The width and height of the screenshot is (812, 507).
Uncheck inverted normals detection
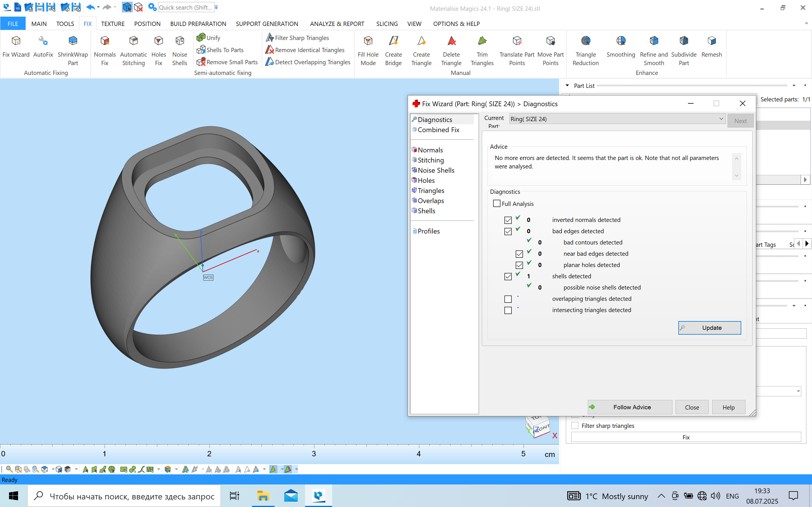click(508, 220)
